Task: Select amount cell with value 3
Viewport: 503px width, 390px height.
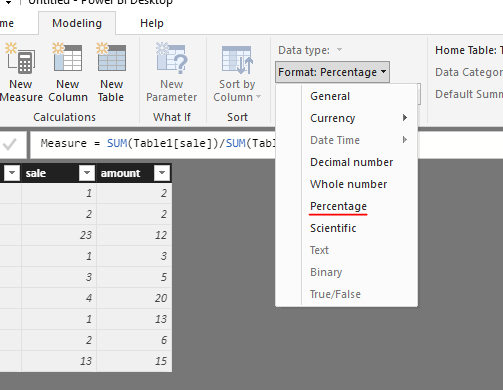Action: [x=134, y=256]
